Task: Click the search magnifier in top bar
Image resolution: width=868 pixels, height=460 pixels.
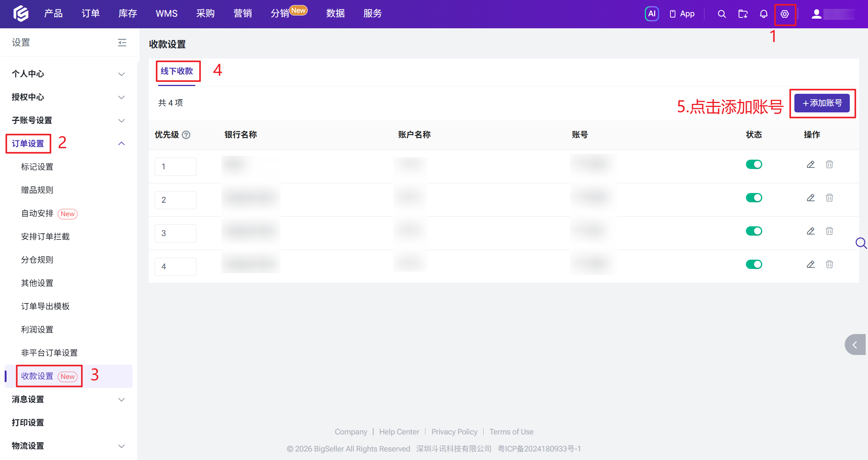Action: coord(722,14)
